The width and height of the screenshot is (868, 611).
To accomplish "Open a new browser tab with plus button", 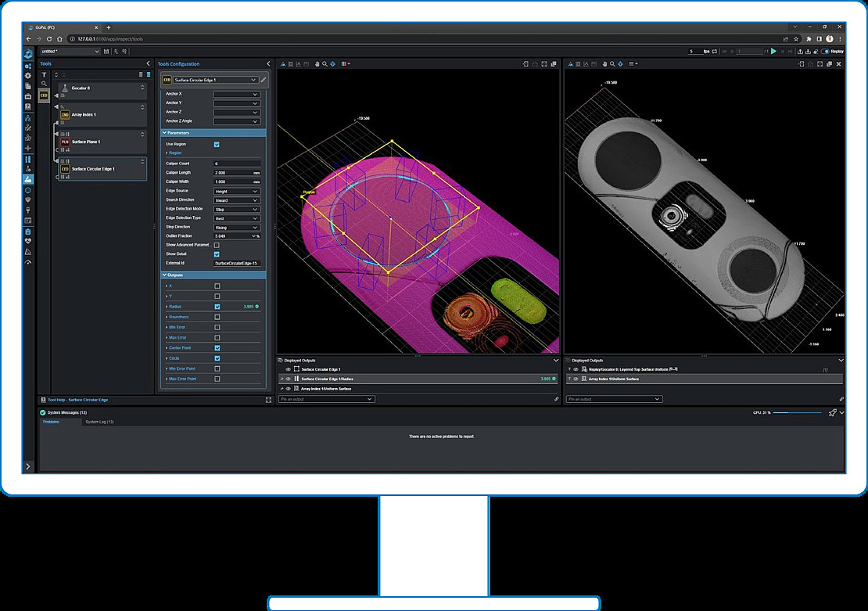I will tap(109, 27).
